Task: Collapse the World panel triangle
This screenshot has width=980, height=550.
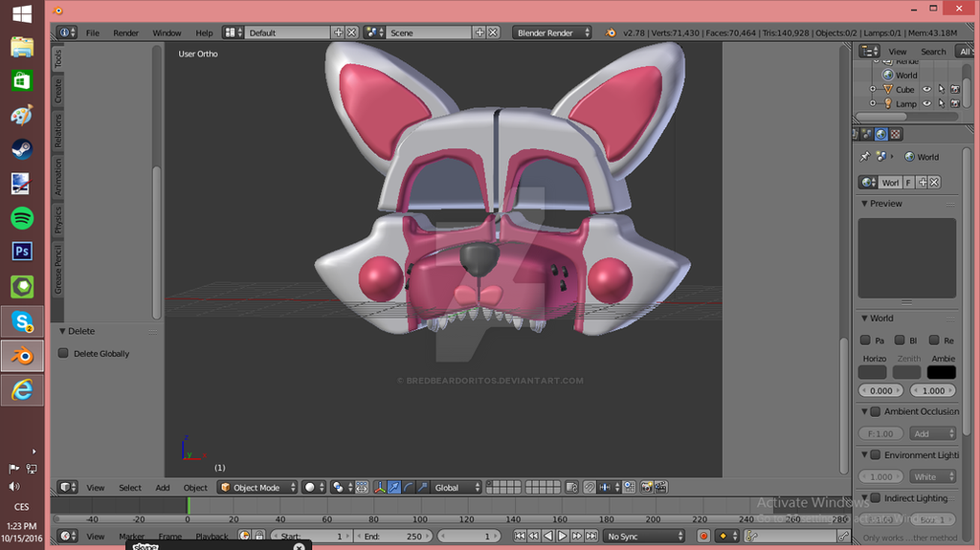Action: point(864,319)
